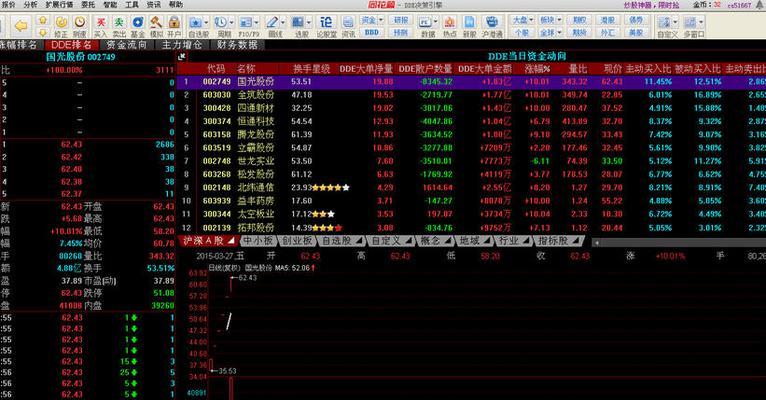Expand the 自选股 dropdown arrow

pos(206,22)
